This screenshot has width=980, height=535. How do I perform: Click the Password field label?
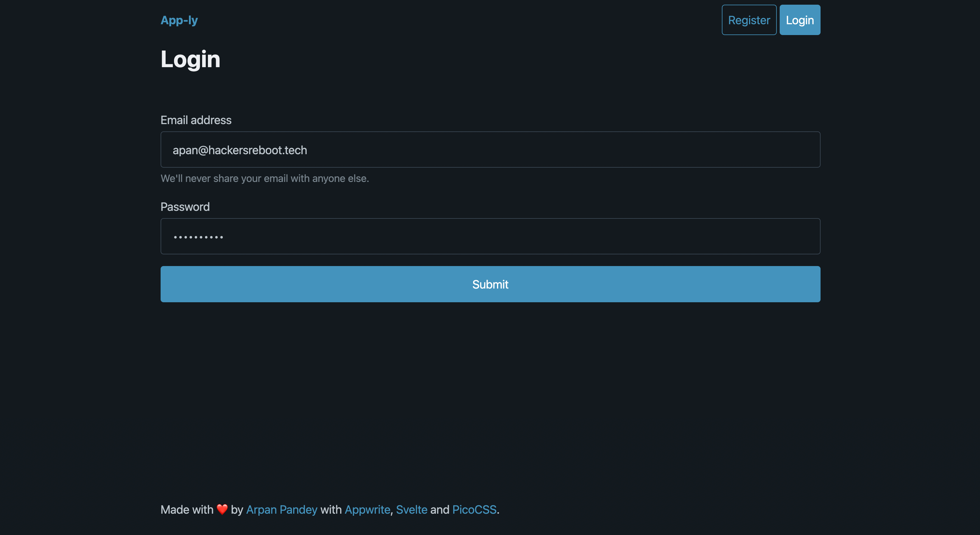click(x=185, y=207)
